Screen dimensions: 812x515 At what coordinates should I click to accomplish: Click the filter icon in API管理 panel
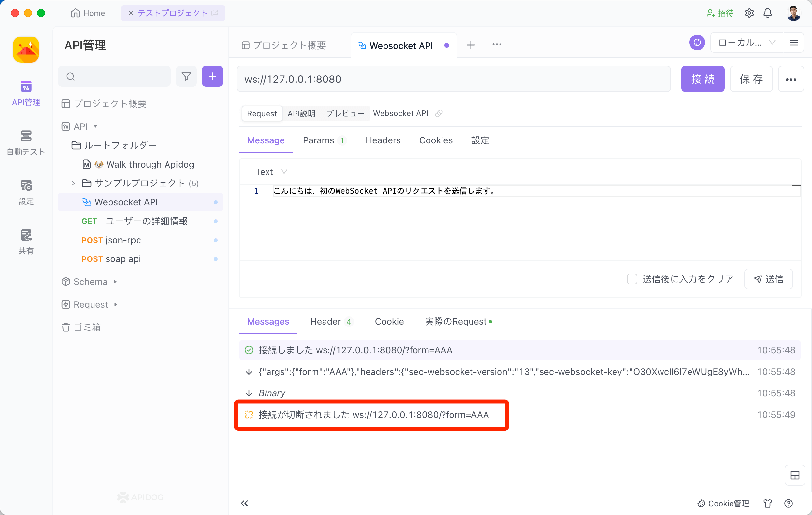pos(187,77)
